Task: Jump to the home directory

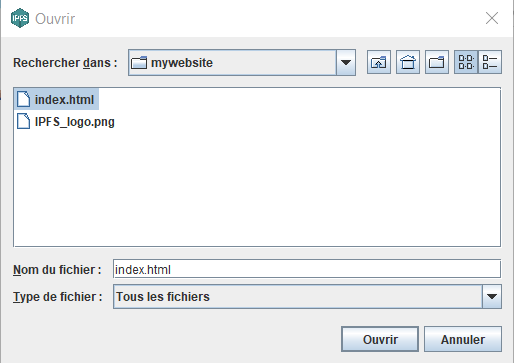Action: point(408,62)
